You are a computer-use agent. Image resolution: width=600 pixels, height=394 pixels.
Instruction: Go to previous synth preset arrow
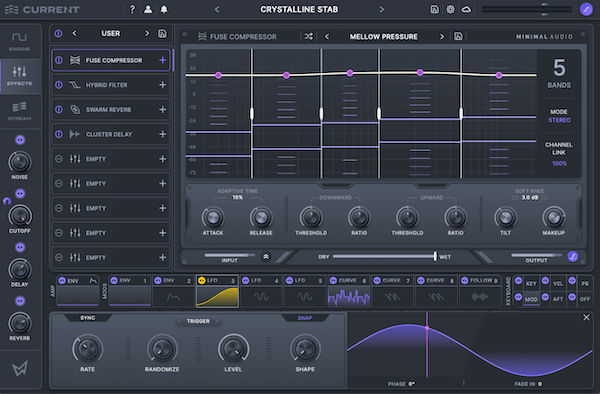pos(217,9)
